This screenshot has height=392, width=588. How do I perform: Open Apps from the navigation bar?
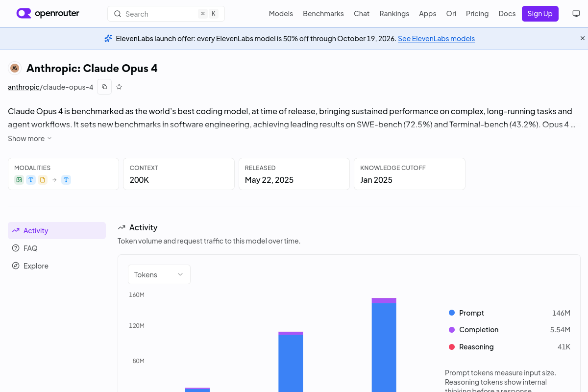coord(427,14)
